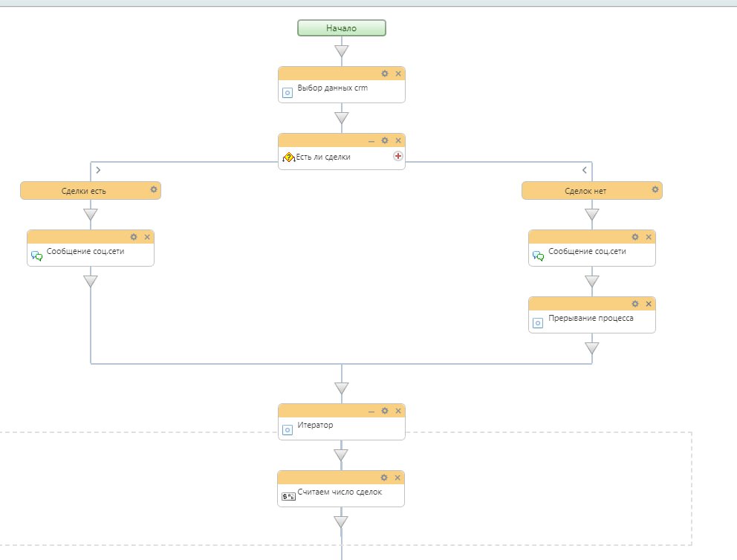Open settings gear of 'Прерывание процесса' block
The width and height of the screenshot is (737, 560).
pos(635,304)
